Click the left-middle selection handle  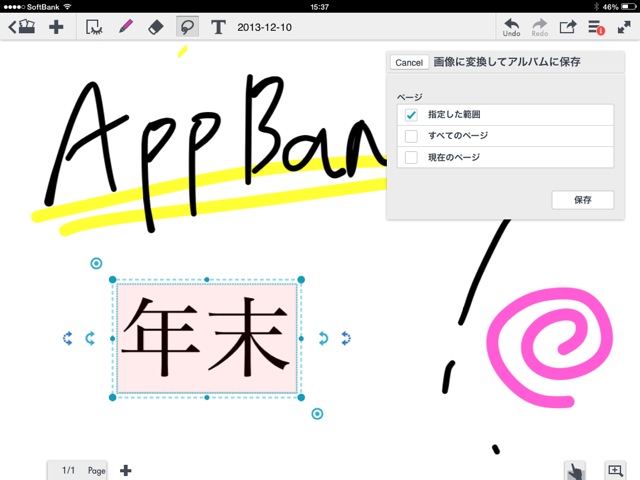[x=113, y=338]
